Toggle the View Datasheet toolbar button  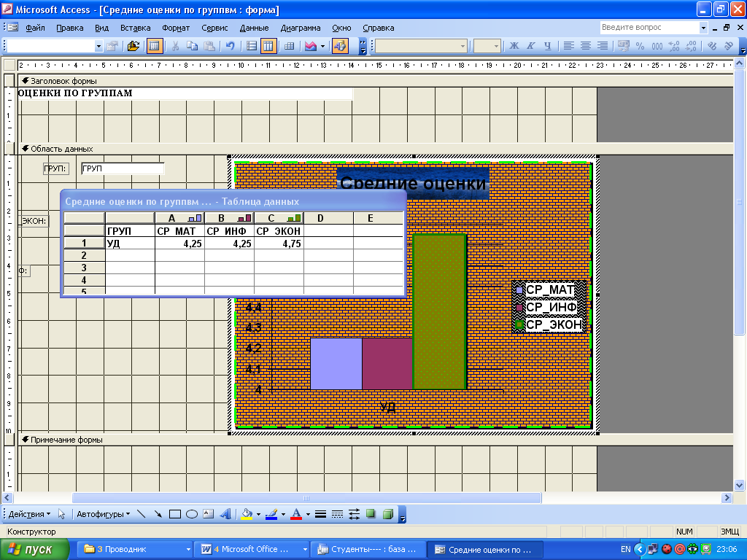pos(155,46)
